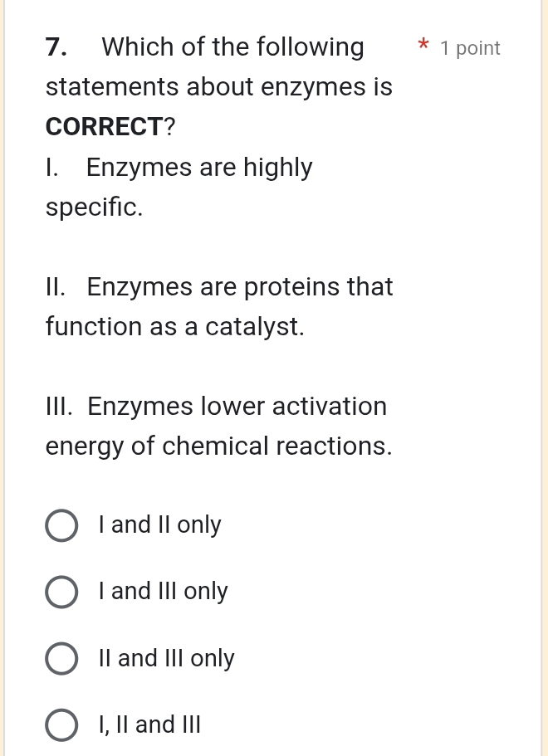Click the red required asterisk

click(423, 47)
